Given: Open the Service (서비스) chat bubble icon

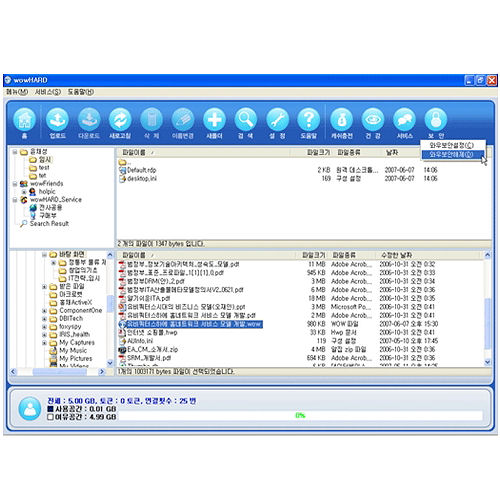Looking at the screenshot, I should [x=404, y=120].
